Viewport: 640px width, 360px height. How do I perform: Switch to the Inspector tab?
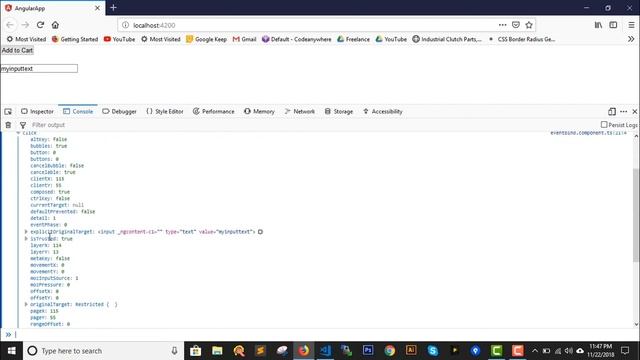tap(37, 111)
